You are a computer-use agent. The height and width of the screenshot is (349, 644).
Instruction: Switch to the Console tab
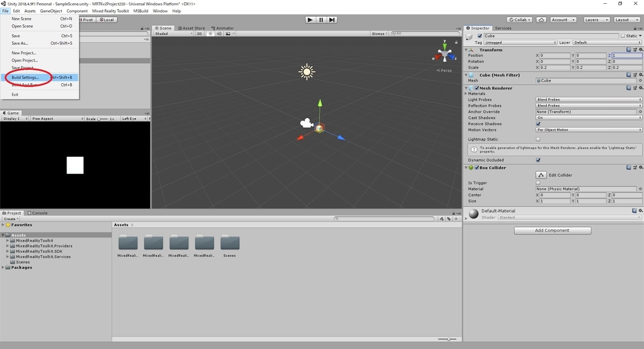(38, 213)
